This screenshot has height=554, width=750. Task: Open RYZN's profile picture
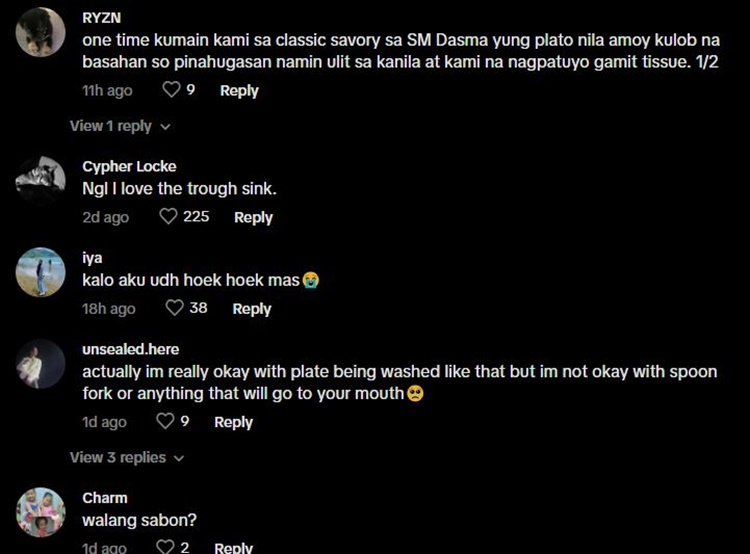click(42, 32)
